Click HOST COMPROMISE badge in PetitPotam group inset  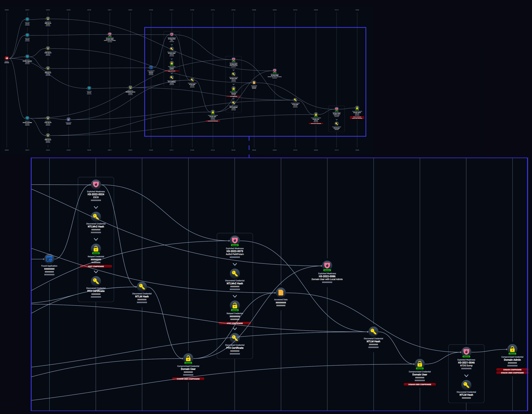tap(235, 323)
